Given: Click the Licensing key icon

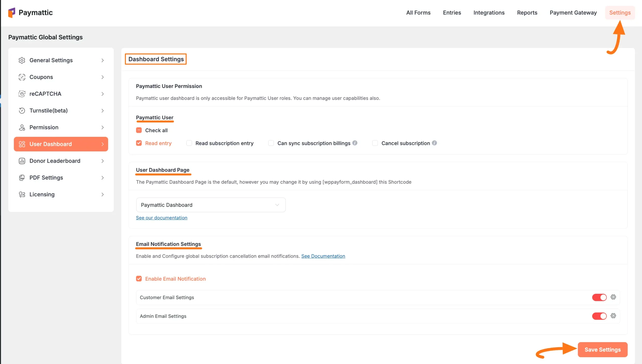Looking at the screenshot, I should (x=22, y=194).
